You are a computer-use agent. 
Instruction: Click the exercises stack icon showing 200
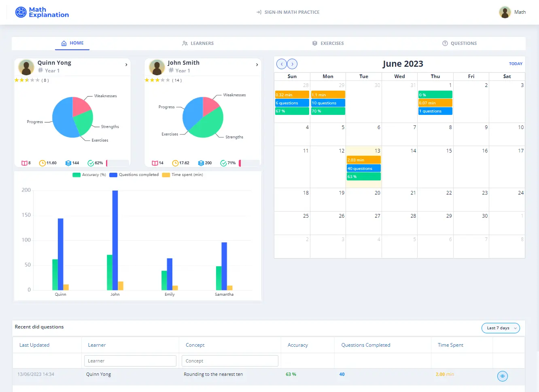202,163
